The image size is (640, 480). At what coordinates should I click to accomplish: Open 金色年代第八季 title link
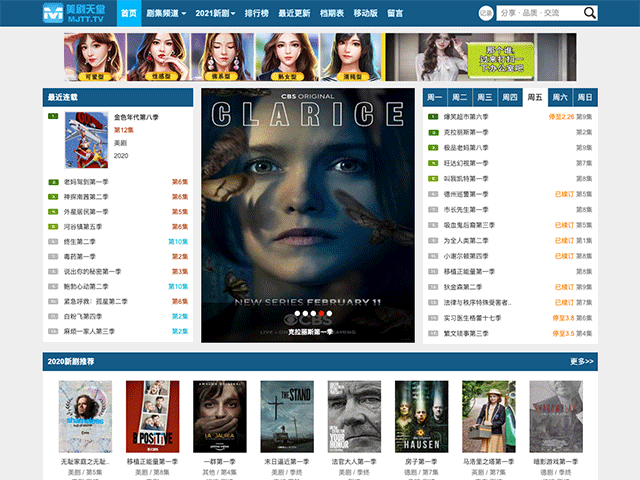(x=136, y=118)
